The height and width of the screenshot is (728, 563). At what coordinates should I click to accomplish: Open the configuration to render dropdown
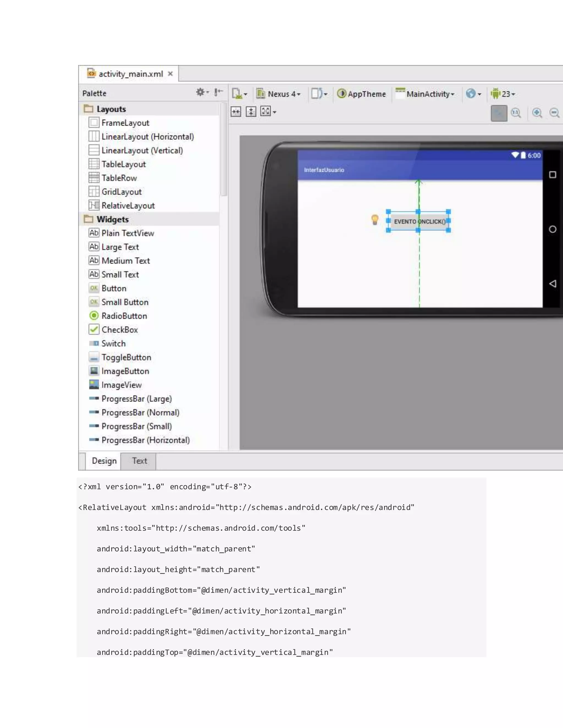point(239,94)
